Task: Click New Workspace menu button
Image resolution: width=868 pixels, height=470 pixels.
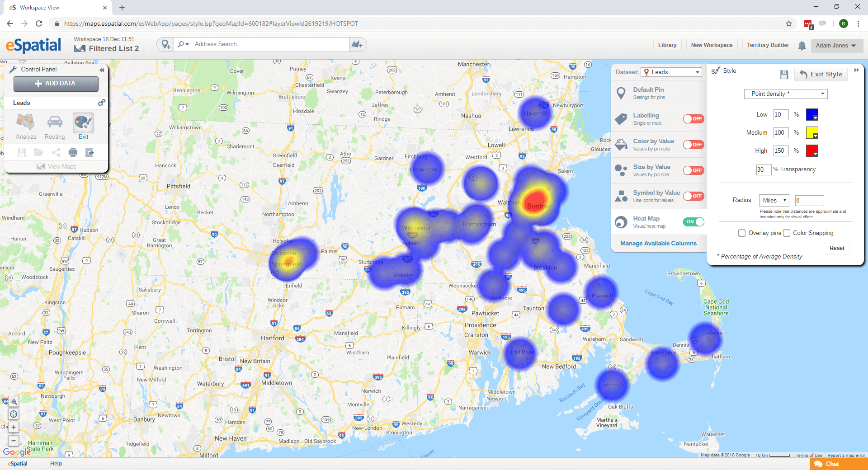Action: [x=712, y=45]
